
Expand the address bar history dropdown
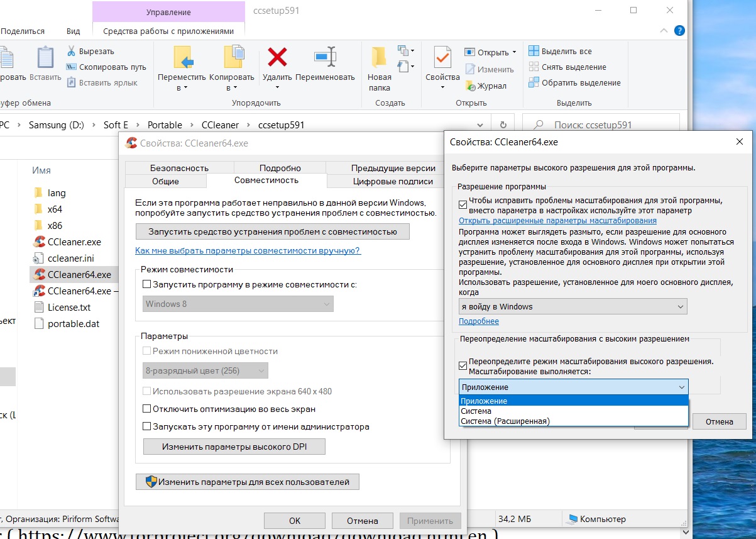481,125
